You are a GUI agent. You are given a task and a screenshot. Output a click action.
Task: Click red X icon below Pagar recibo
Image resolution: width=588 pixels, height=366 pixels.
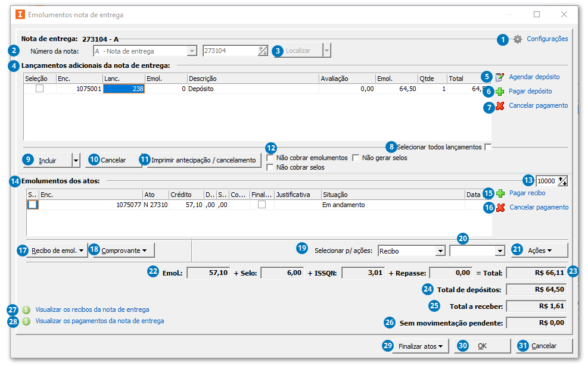click(x=500, y=208)
